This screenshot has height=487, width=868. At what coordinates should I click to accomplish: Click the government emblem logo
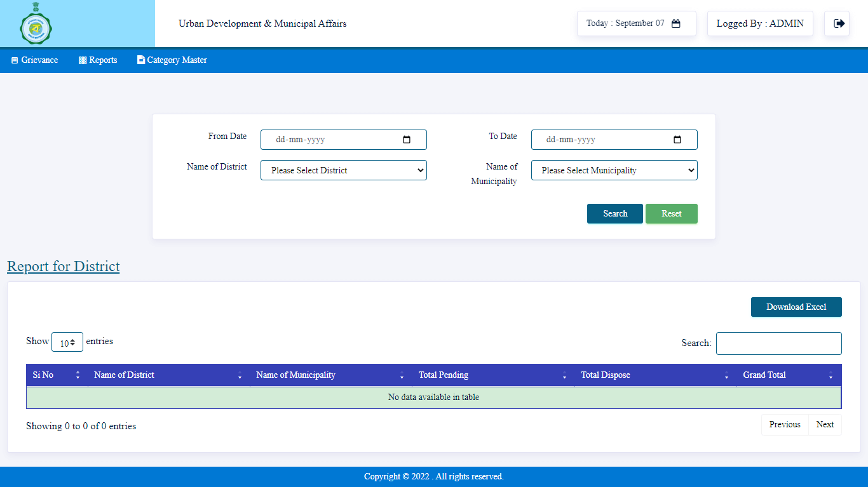36,23
